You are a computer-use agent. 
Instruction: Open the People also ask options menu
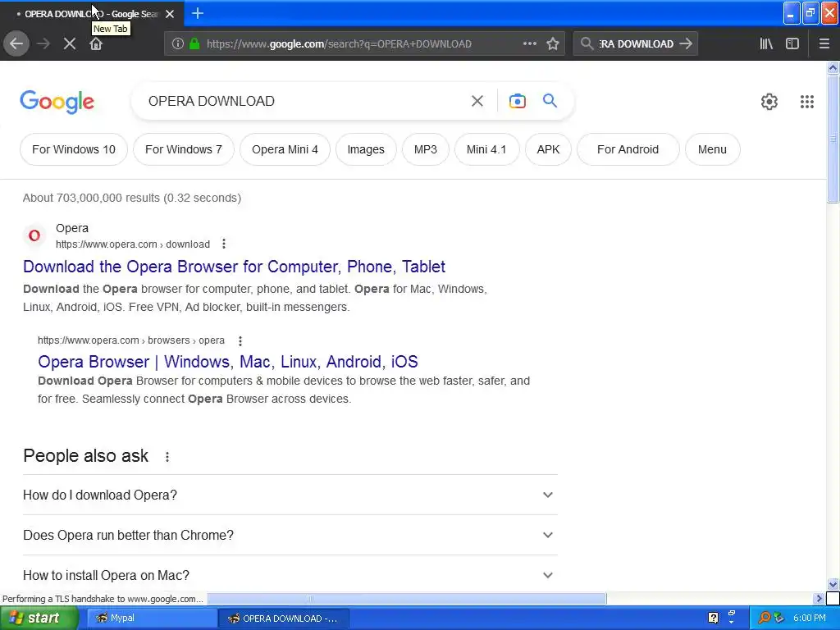click(167, 456)
